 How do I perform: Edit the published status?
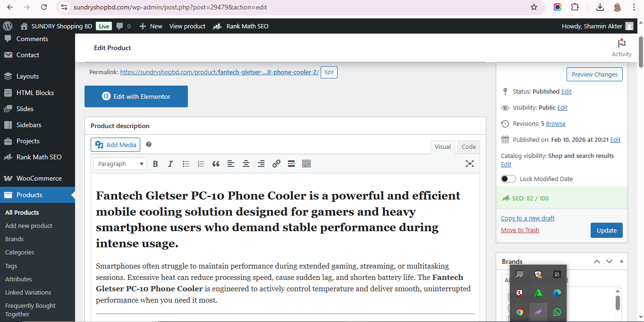pos(567,91)
